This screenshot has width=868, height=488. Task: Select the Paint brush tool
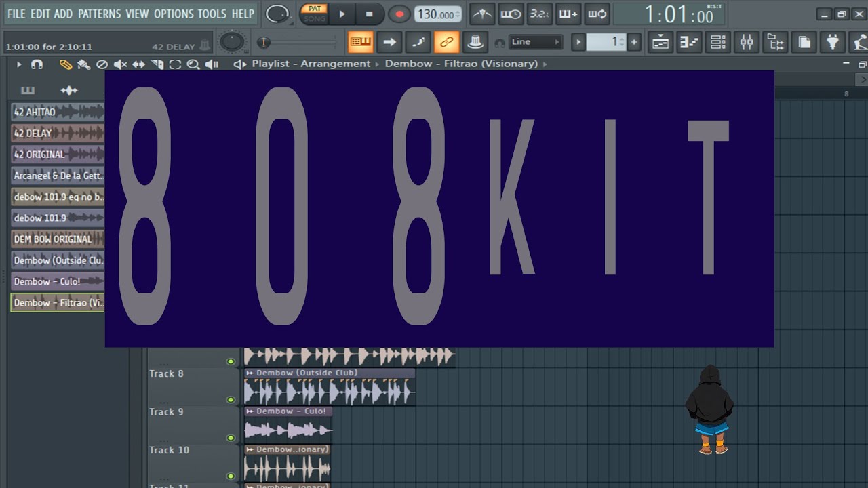(84, 64)
